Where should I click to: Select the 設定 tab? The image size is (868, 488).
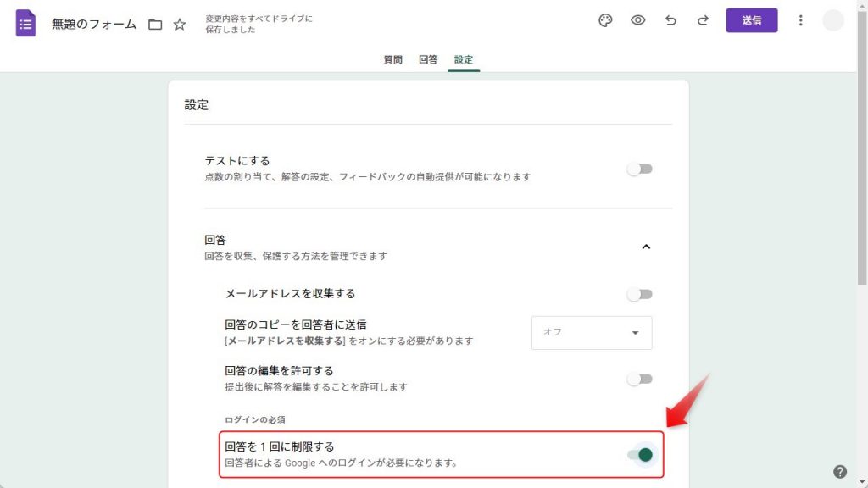464,59
